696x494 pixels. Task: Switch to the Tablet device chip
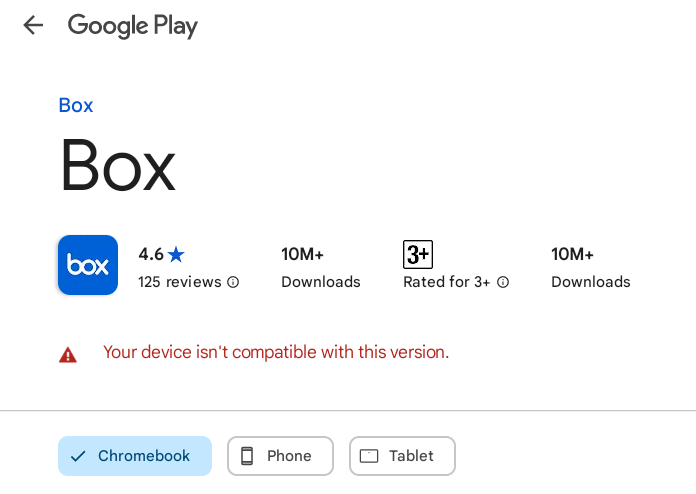tap(402, 456)
